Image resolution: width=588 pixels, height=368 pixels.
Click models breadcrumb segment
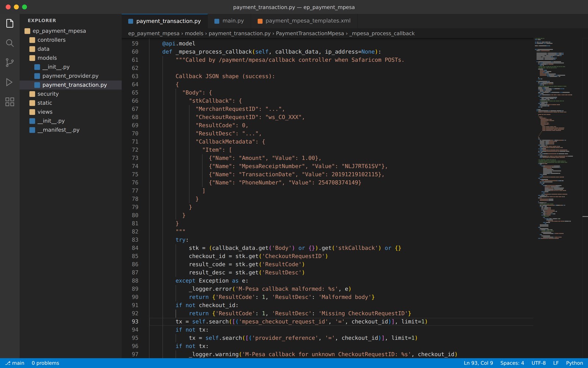pos(194,33)
